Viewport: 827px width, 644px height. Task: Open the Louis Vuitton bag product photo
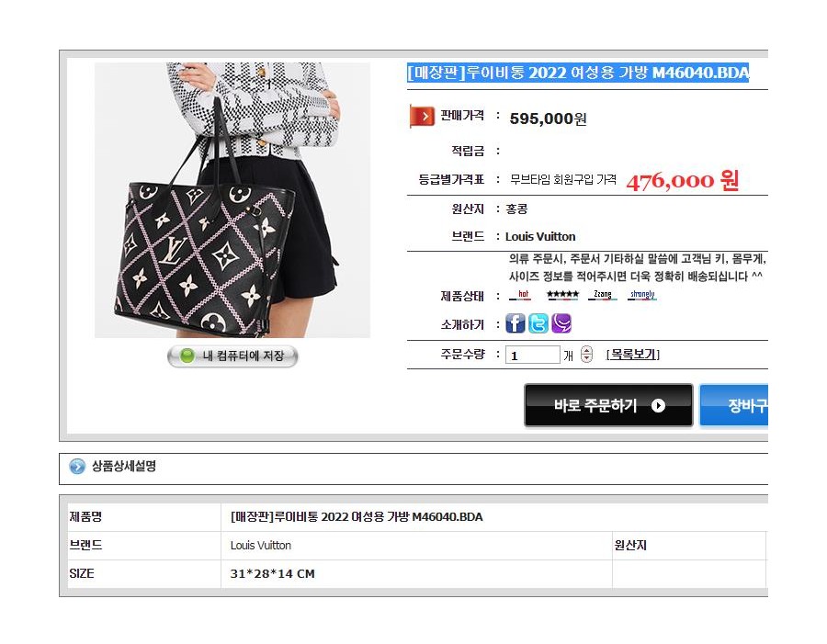pyautogui.click(x=232, y=200)
